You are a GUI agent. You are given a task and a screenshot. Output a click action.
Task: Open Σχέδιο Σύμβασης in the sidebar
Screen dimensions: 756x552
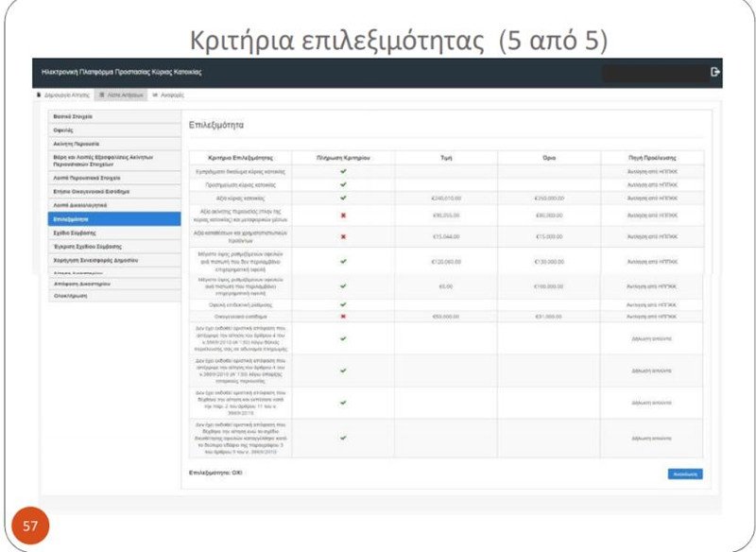75,232
